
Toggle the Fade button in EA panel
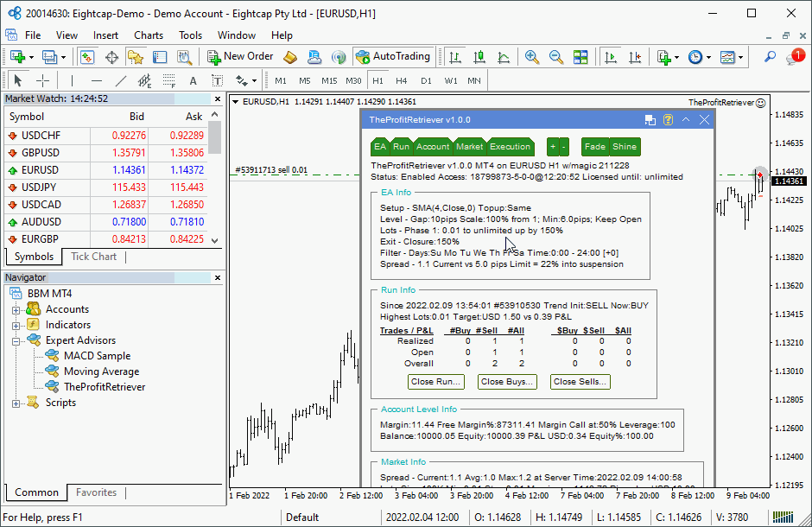[x=594, y=147]
